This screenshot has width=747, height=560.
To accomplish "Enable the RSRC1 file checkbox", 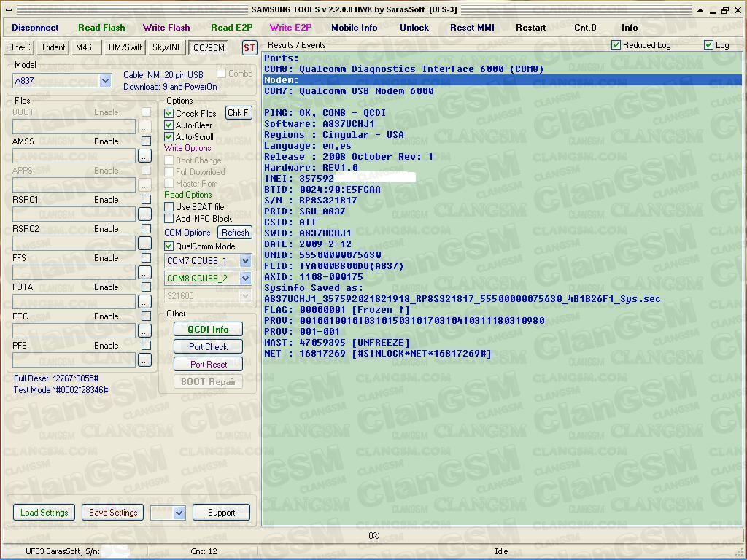I will coord(146,200).
